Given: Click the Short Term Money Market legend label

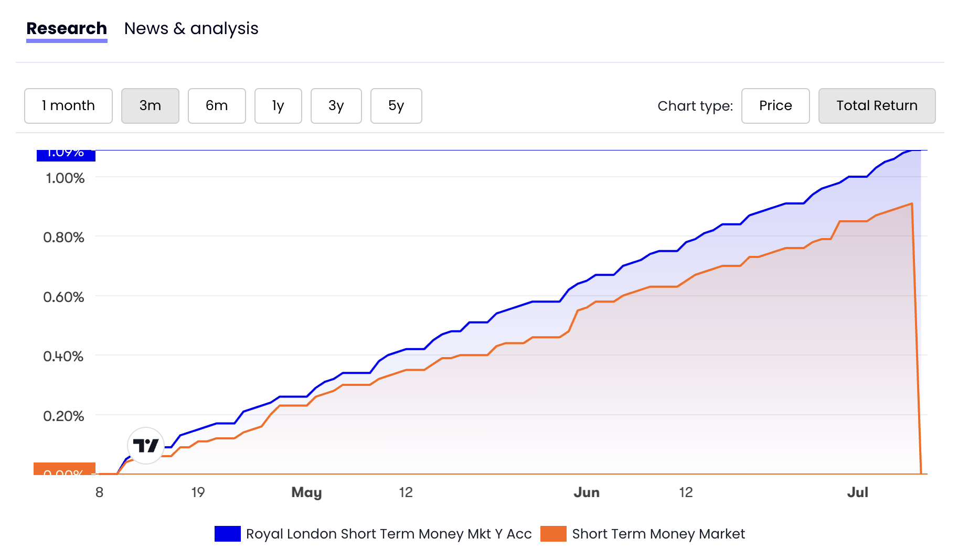Looking at the screenshot, I should point(658,534).
